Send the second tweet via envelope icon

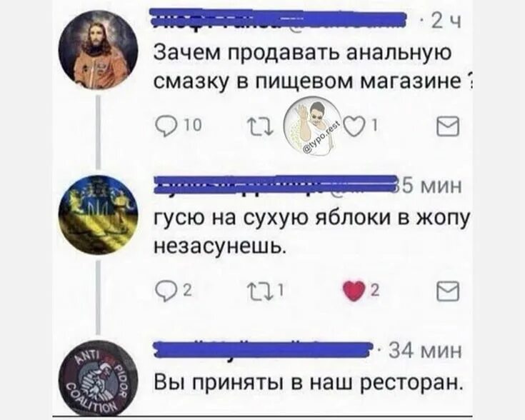pyautogui.click(x=448, y=291)
